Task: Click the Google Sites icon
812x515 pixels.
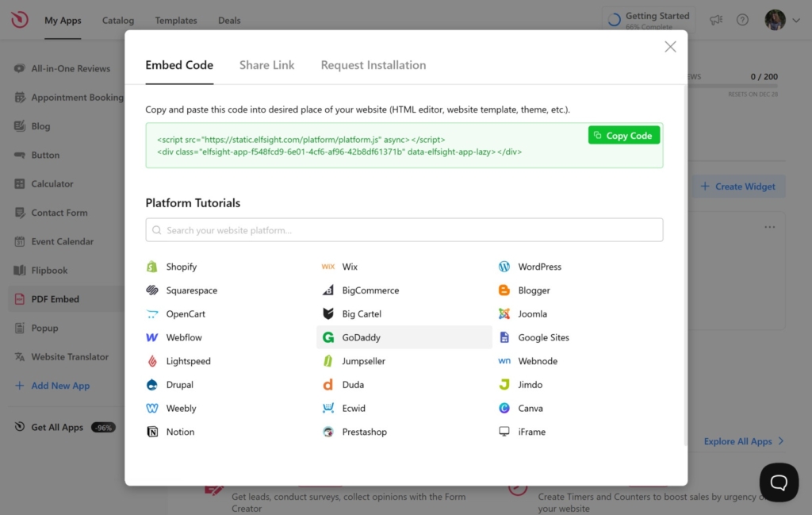Action: [x=504, y=337]
